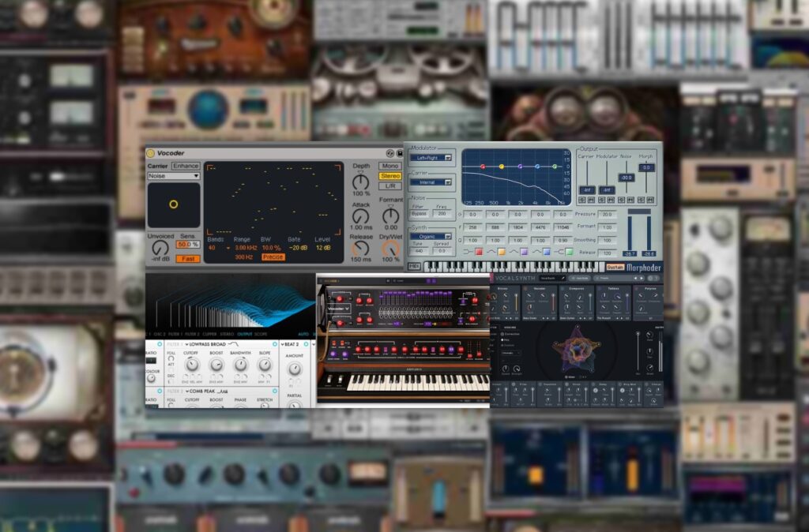Click the Vocoder device activator icon

pyautogui.click(x=151, y=152)
